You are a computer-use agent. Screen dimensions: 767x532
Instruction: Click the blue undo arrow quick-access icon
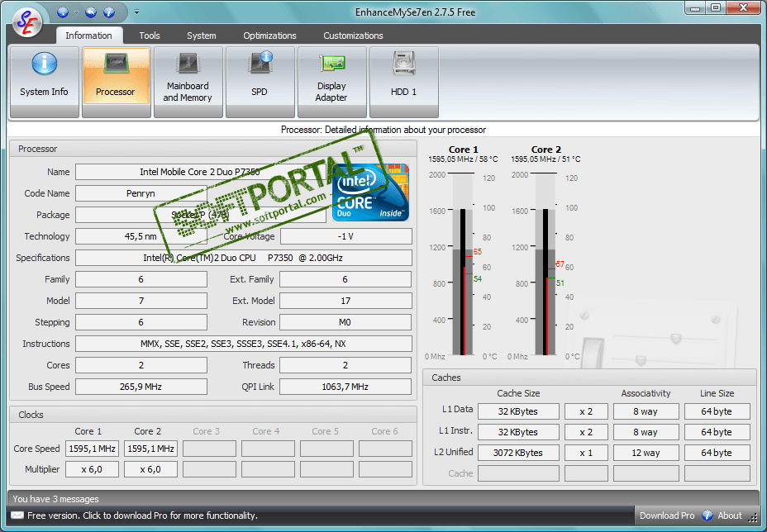pyautogui.click(x=90, y=12)
